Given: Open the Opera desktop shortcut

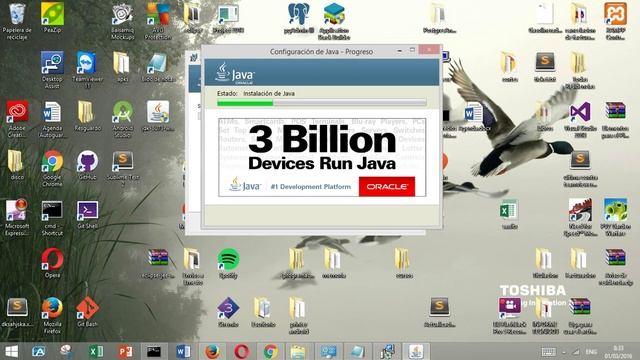Looking at the screenshot, I should [52, 262].
